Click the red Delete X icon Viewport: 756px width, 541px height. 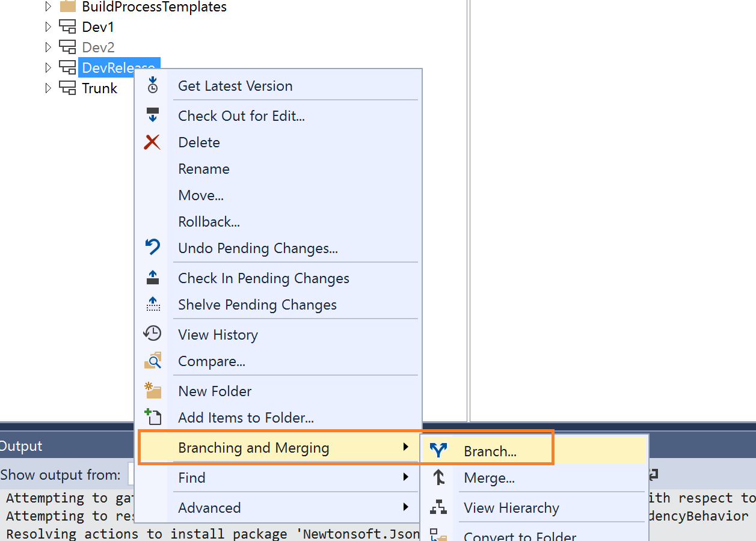pyautogui.click(x=153, y=142)
